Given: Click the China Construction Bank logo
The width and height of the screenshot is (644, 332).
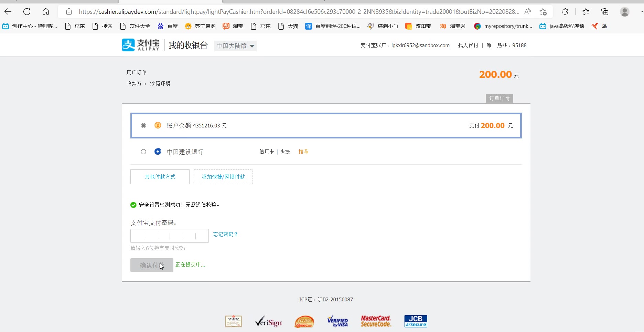Looking at the screenshot, I should click(158, 152).
